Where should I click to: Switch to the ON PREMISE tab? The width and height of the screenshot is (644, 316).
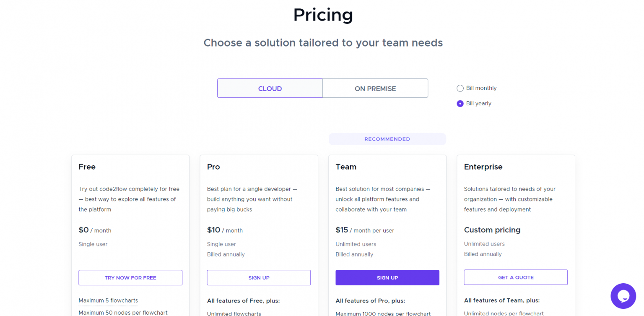pos(375,88)
